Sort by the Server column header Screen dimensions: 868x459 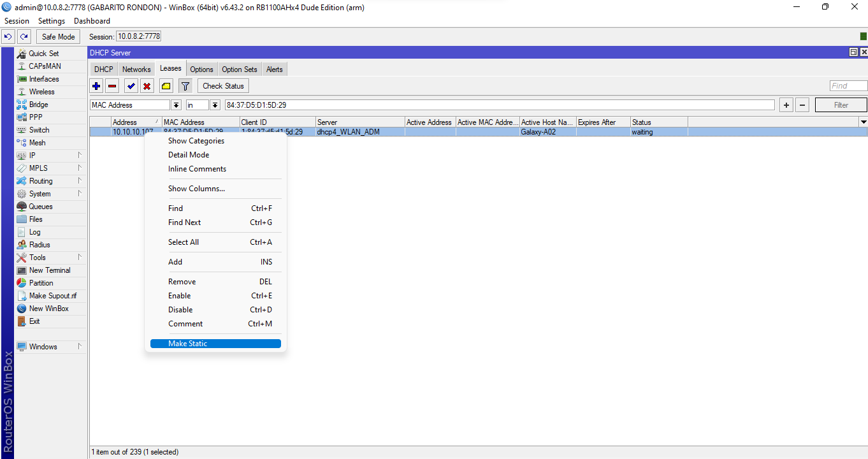(360, 122)
